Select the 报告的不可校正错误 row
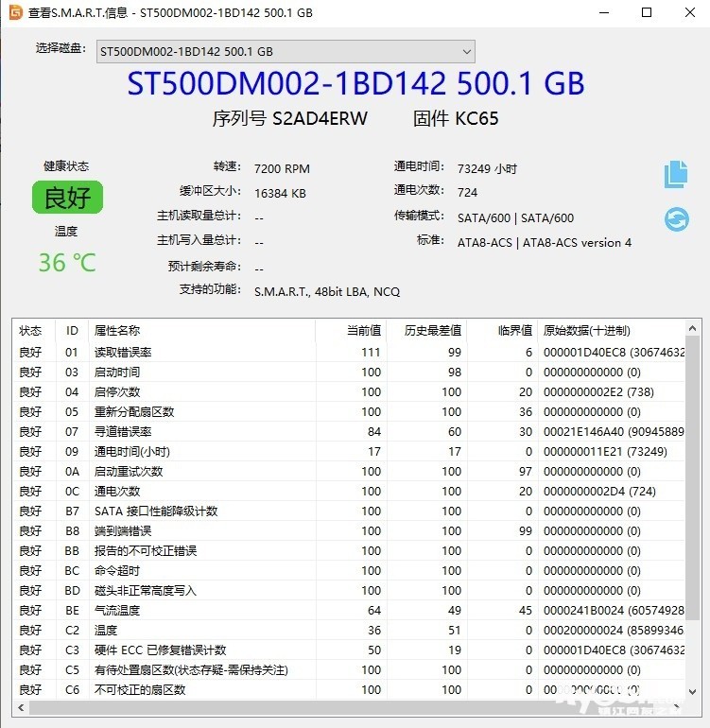The height and width of the screenshot is (728, 710). point(349,550)
